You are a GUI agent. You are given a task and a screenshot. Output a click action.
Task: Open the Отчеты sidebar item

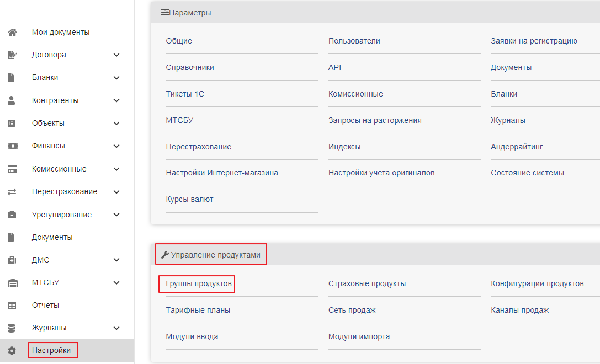point(45,305)
